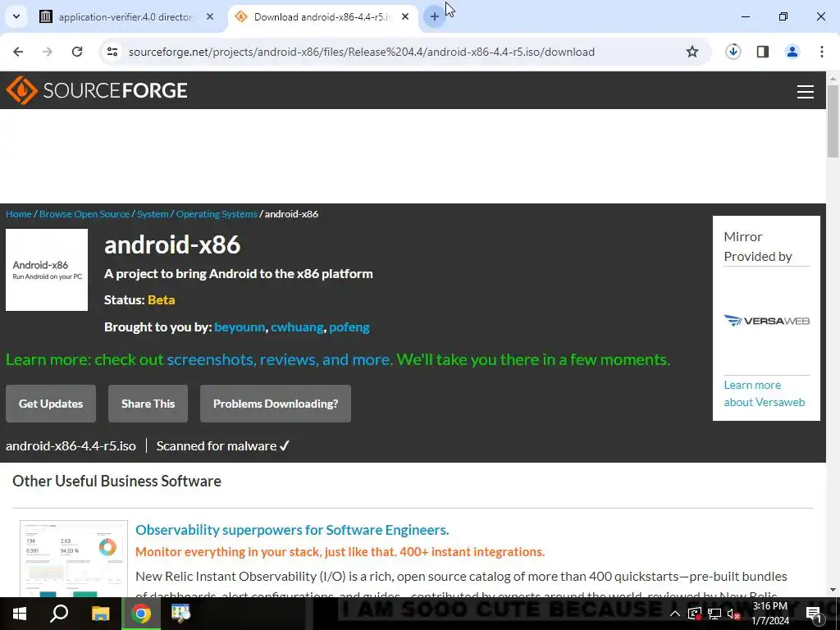Screen dimensions: 840x630
Task: Open the Chrome downloads icon
Action: tap(733, 52)
